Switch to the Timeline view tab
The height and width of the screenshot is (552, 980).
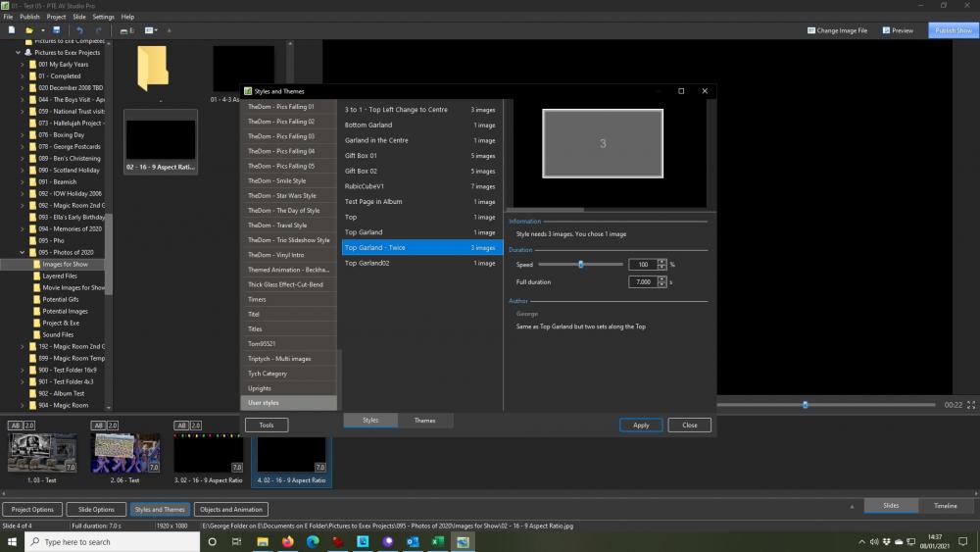point(945,506)
